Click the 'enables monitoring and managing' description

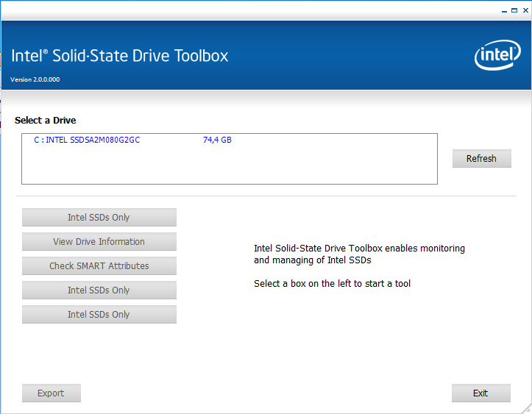click(359, 254)
